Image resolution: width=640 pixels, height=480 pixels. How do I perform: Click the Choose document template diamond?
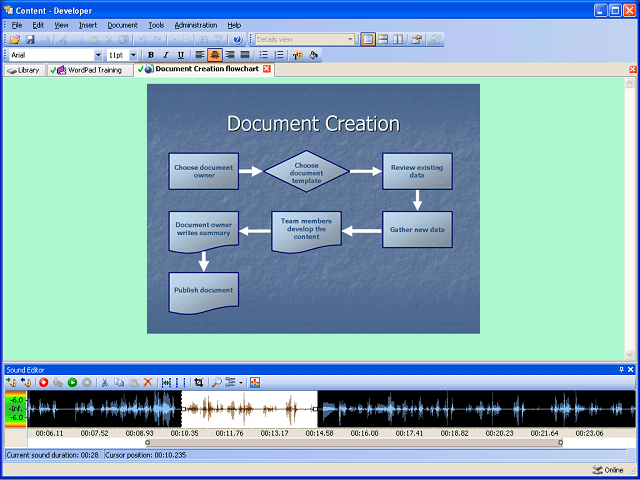pos(307,171)
